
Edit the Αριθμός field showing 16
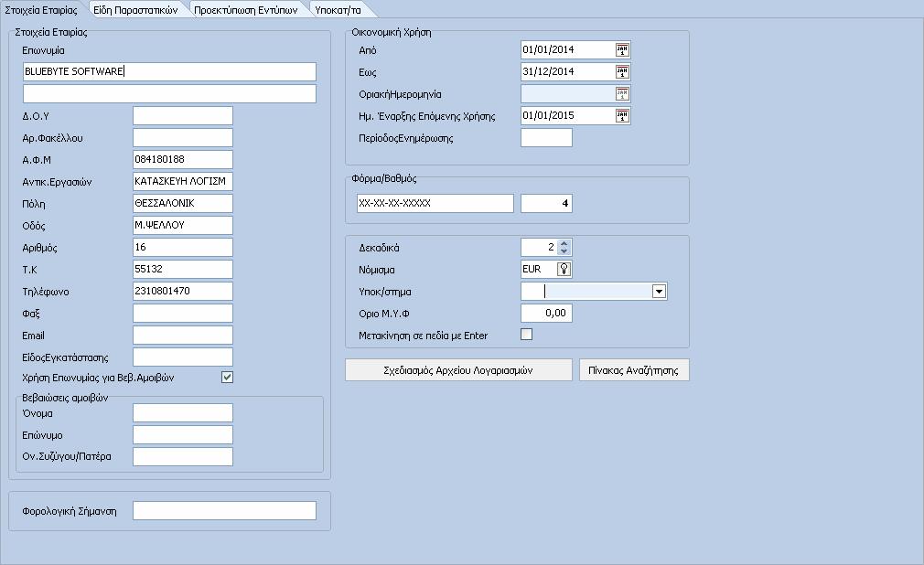(x=183, y=247)
